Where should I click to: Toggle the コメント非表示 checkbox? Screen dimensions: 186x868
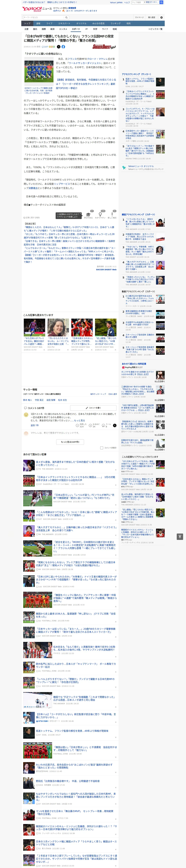[x=102, y=448]
